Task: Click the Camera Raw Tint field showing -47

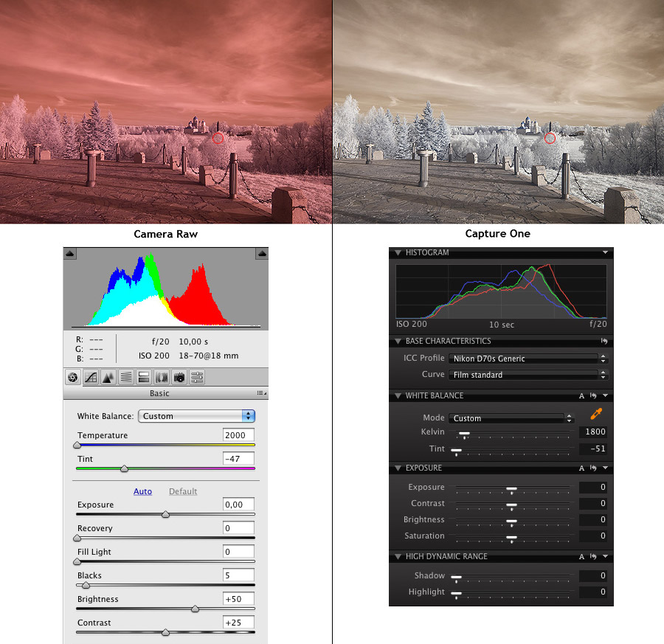Action: tap(238, 459)
